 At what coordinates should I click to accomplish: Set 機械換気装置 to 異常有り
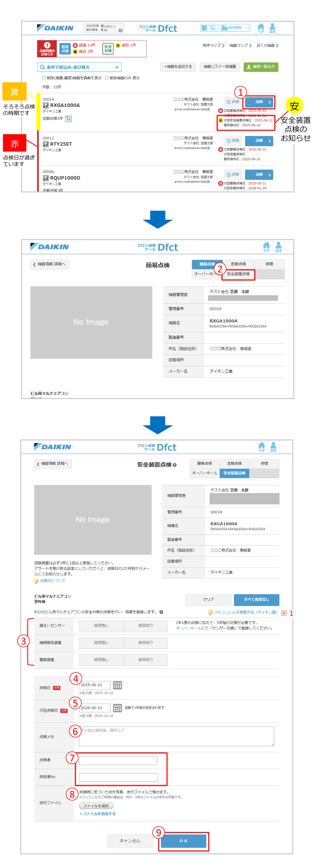[146, 643]
